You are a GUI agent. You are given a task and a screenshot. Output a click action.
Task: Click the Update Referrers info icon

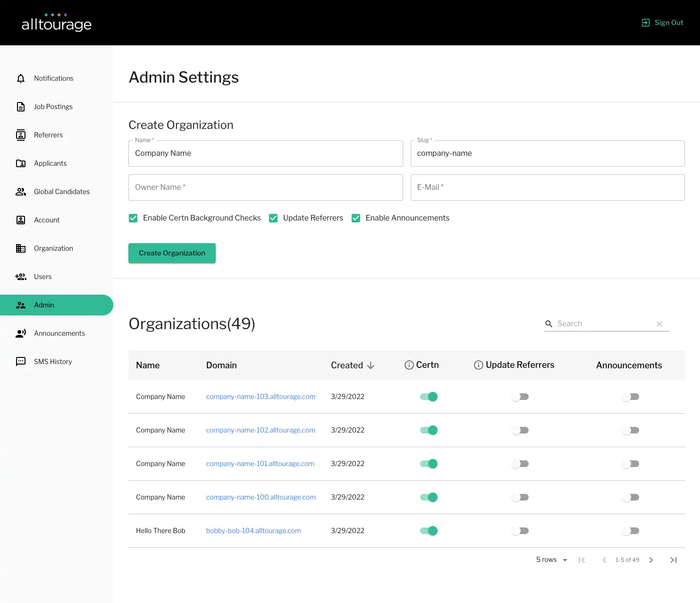tap(479, 365)
